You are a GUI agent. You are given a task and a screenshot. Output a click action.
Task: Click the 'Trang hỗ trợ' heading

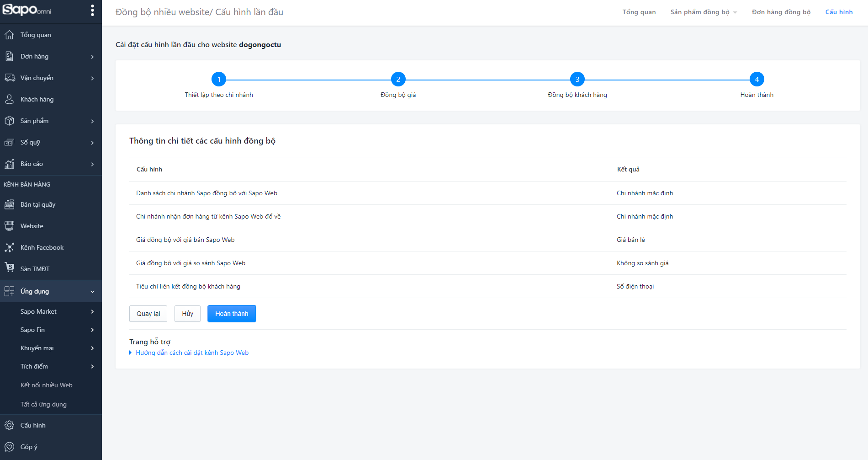pyautogui.click(x=150, y=342)
